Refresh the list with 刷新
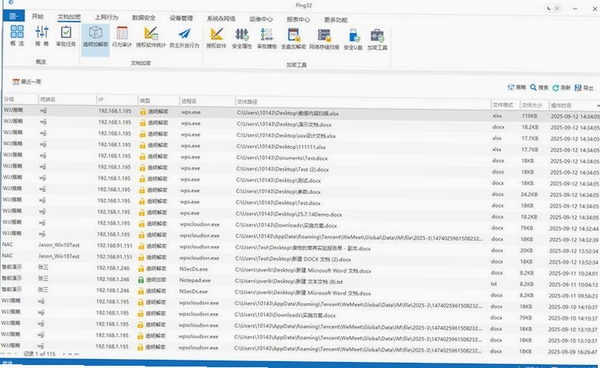 point(561,88)
